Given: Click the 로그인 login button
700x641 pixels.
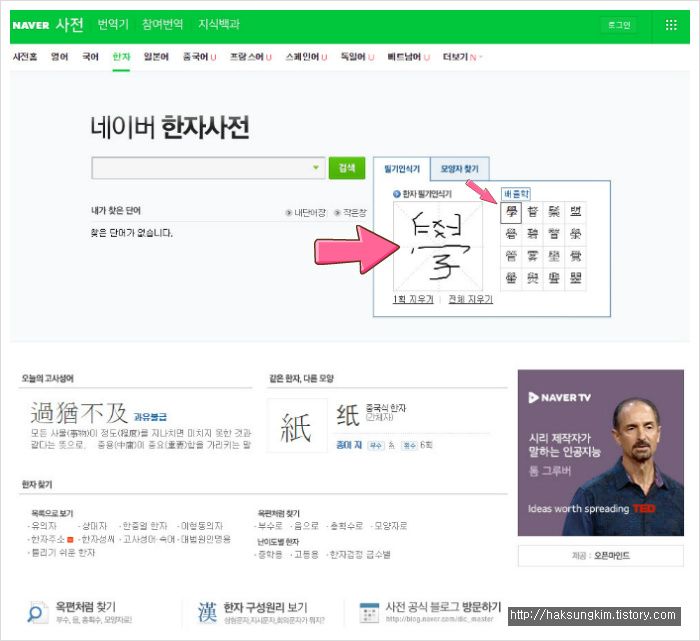Looking at the screenshot, I should click(619, 25).
